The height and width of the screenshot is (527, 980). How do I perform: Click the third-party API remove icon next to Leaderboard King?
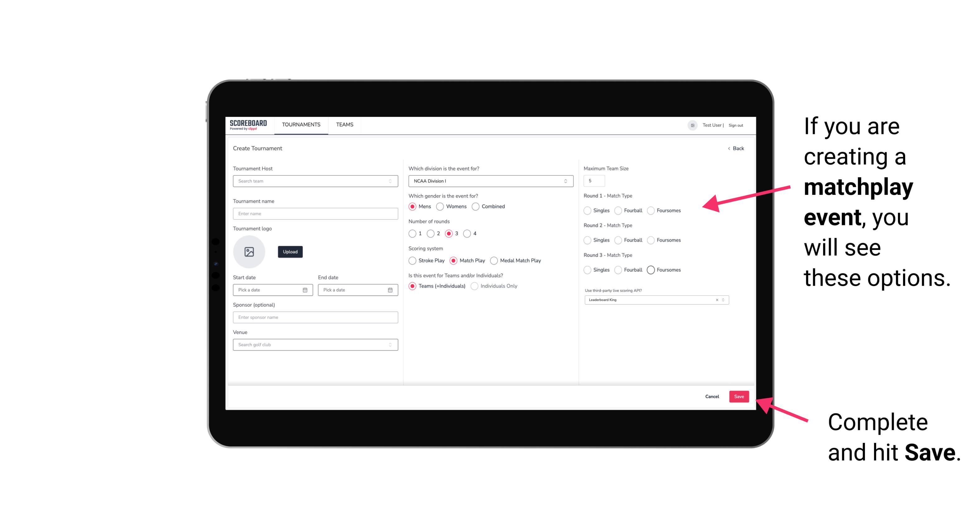click(x=717, y=300)
